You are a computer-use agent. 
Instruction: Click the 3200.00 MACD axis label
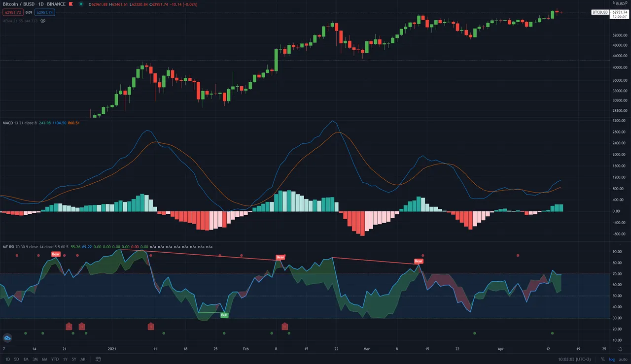[x=620, y=120]
